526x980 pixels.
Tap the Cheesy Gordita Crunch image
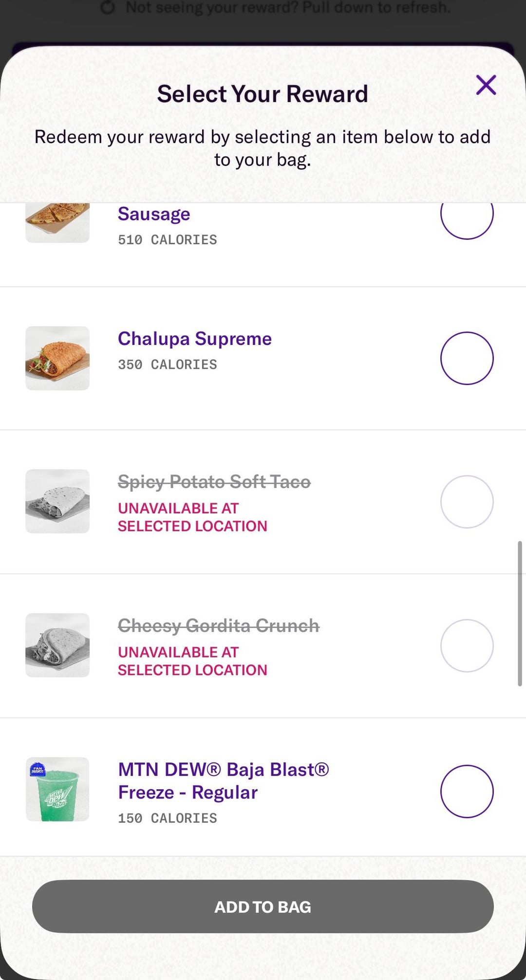click(57, 645)
